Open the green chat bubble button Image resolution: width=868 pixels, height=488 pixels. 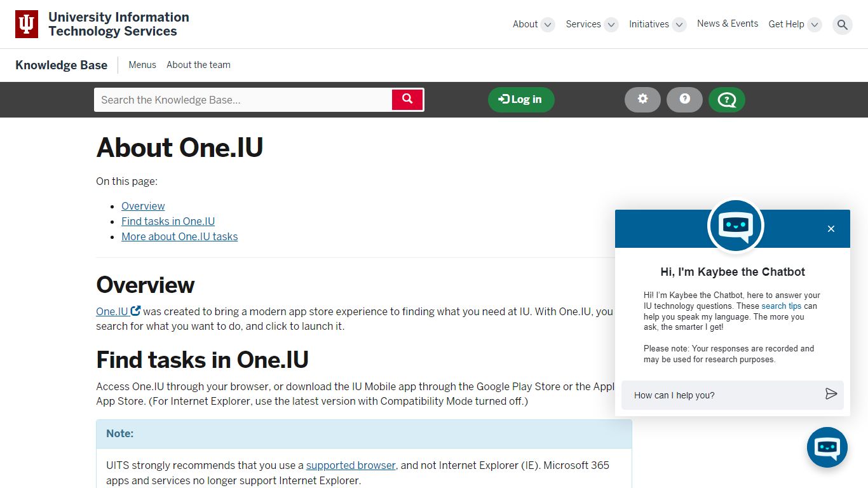727,100
